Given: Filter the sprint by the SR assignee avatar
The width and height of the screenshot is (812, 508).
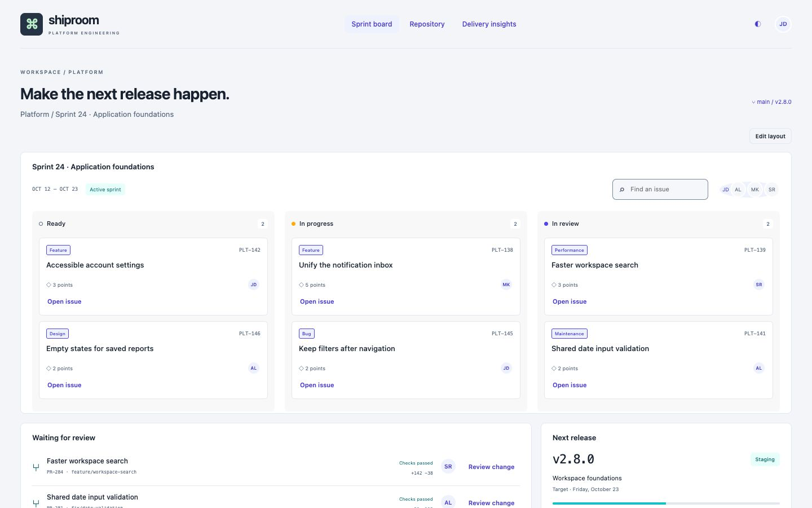Looking at the screenshot, I should pos(772,190).
